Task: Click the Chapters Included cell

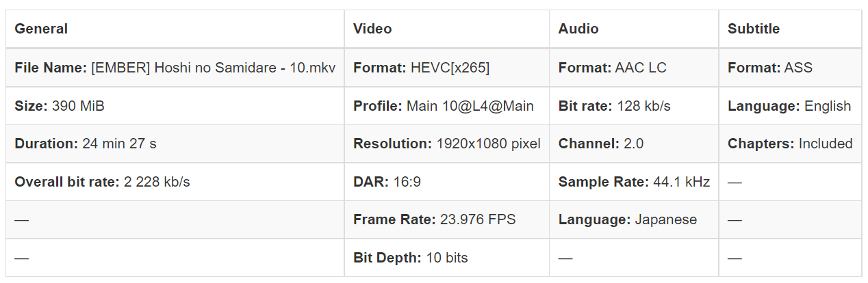Action: (790, 144)
